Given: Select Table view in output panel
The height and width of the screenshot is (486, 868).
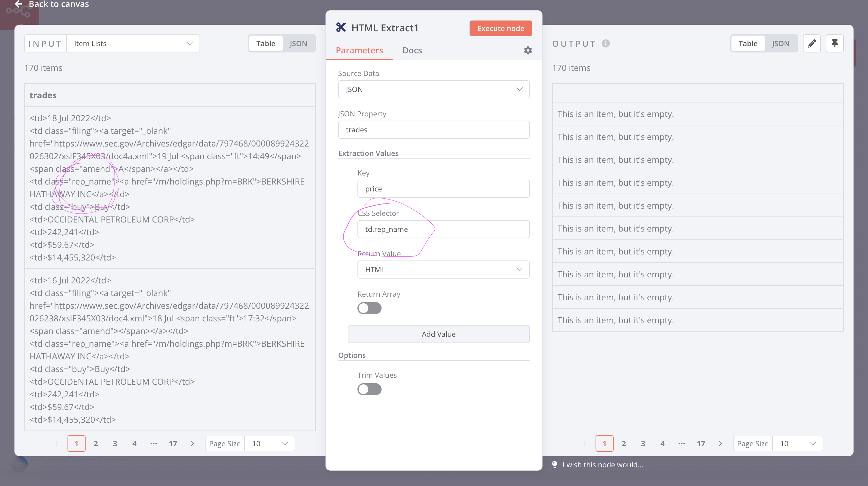Looking at the screenshot, I should pyautogui.click(x=748, y=43).
